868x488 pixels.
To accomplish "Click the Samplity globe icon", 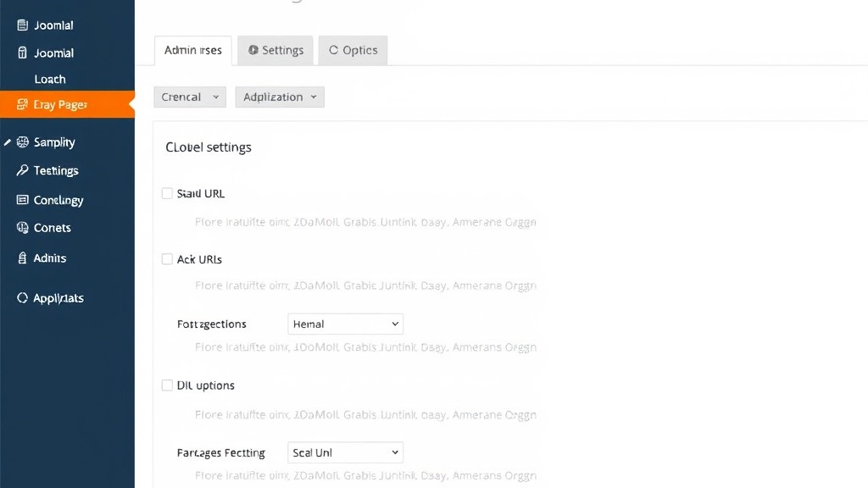I will pyautogui.click(x=23, y=142).
